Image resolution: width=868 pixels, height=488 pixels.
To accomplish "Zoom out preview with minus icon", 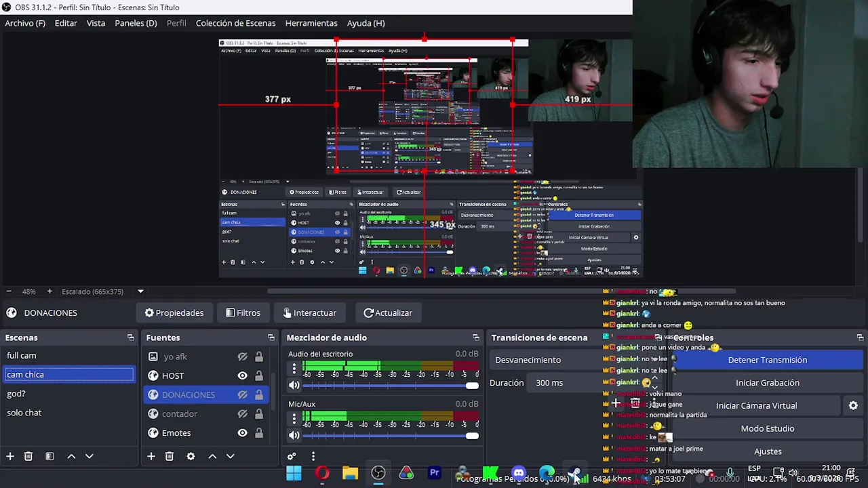I will click(9, 291).
